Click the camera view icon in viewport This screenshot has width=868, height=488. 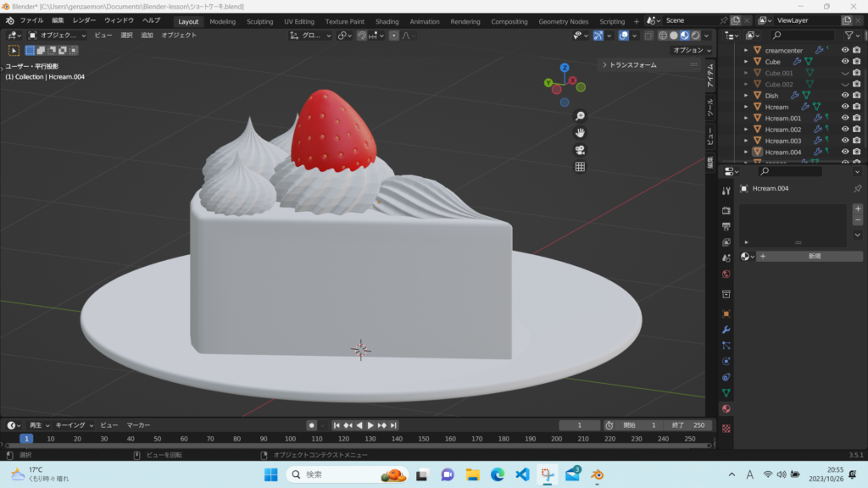(580, 150)
